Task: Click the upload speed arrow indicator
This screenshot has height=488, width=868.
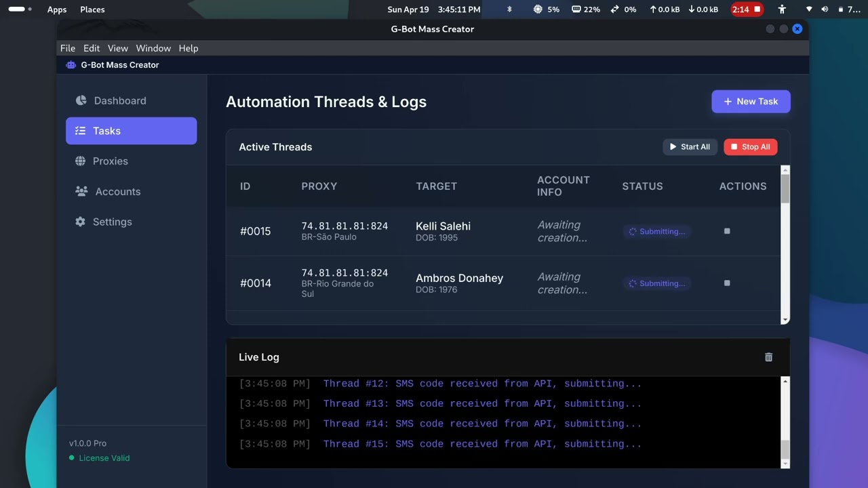Action: 665,9
